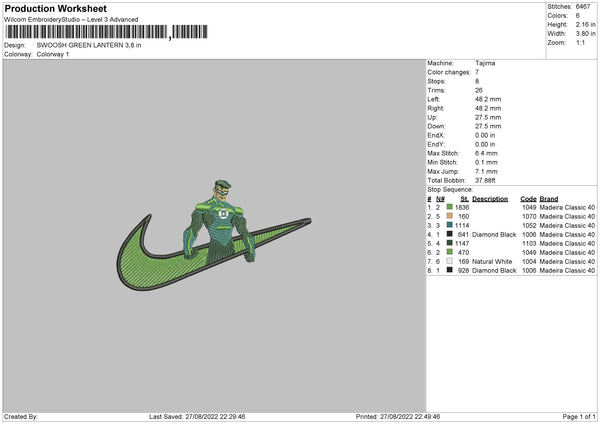Click the dark green swatch in stop row 5
600x424 pixels.
449,243
